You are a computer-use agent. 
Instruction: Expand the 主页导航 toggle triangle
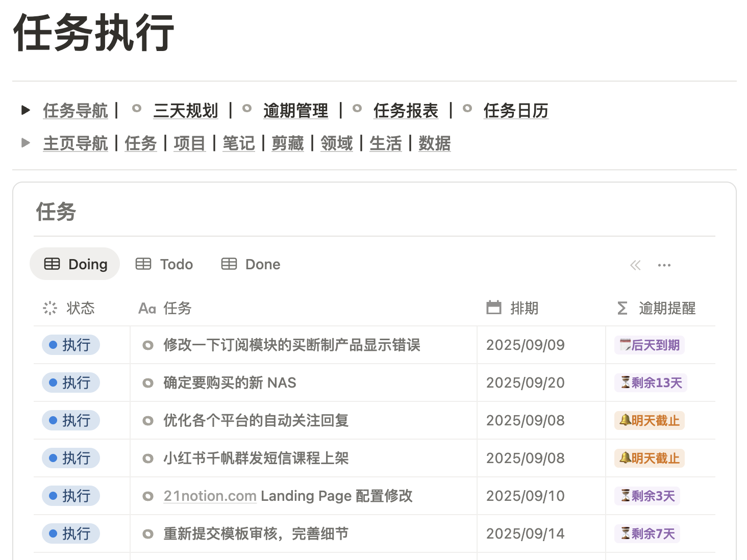26,143
